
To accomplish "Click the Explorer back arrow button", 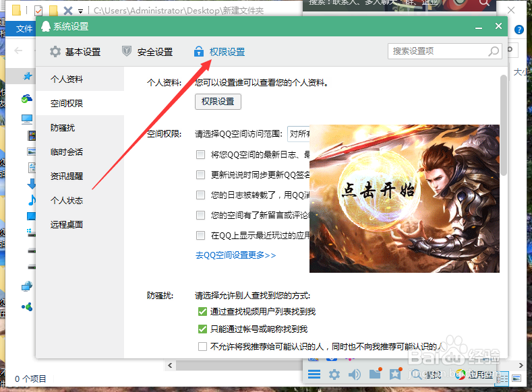I will pos(18,51).
